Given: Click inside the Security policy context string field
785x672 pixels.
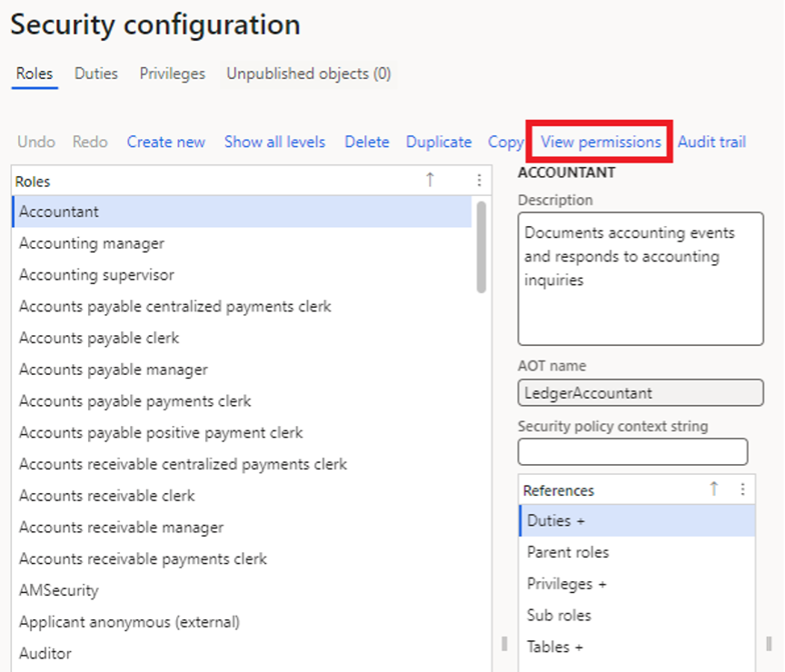Looking at the screenshot, I should [x=632, y=451].
